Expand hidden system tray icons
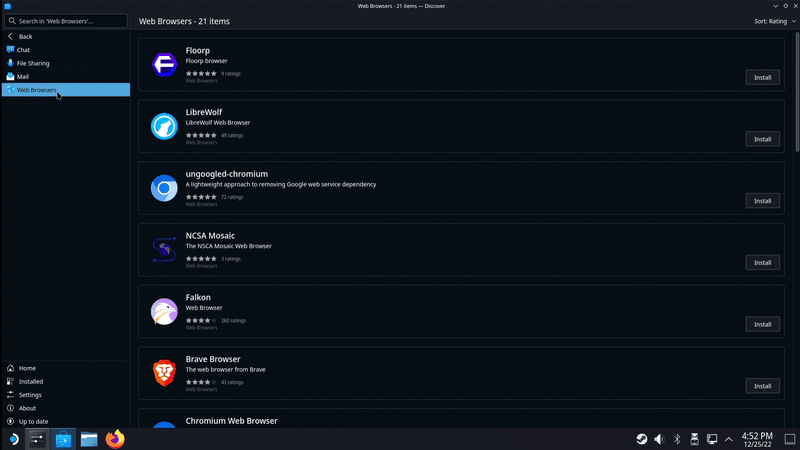 tap(729, 439)
